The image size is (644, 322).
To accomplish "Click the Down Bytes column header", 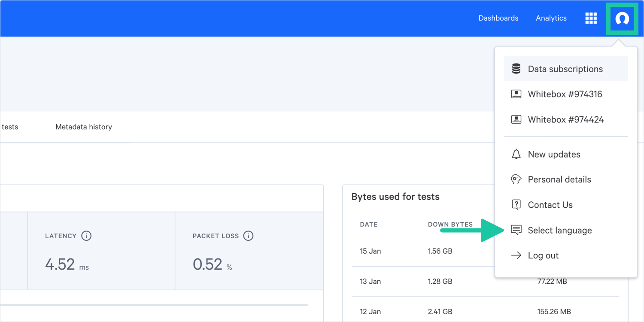I will 450,224.
